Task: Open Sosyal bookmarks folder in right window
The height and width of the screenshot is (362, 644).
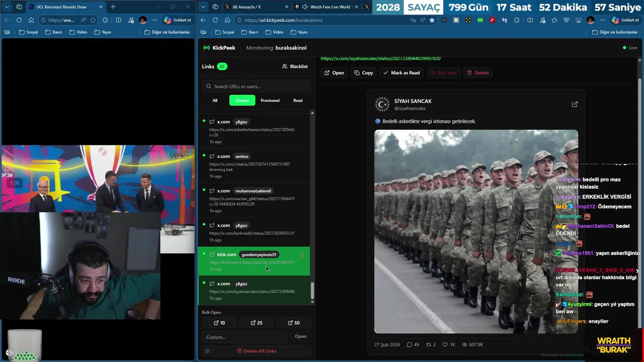Action: pos(224,32)
